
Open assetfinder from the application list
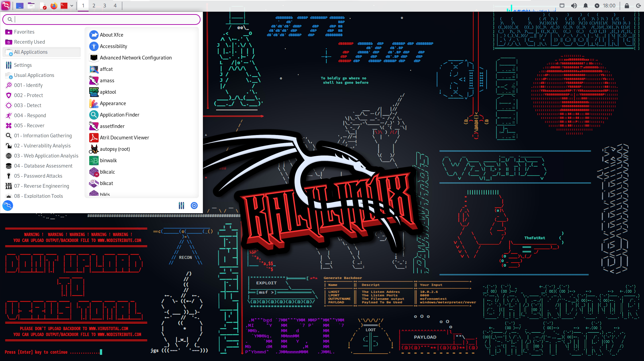pos(112,126)
